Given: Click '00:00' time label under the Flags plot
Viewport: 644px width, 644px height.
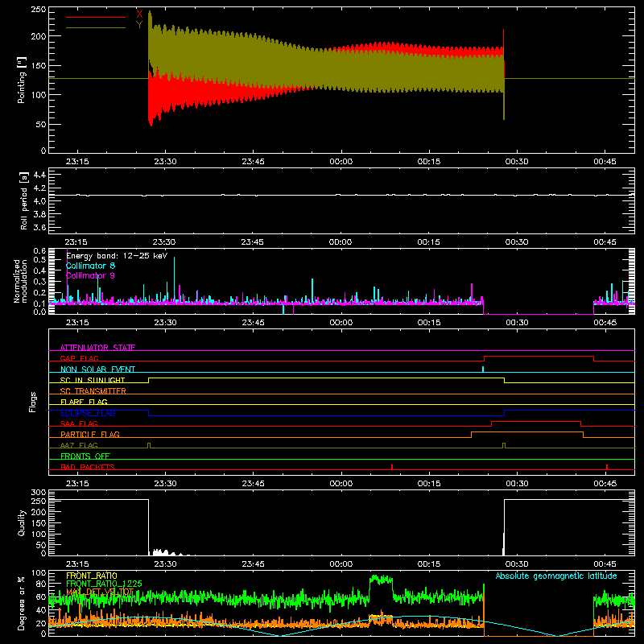Looking at the screenshot, I should [x=341, y=484].
